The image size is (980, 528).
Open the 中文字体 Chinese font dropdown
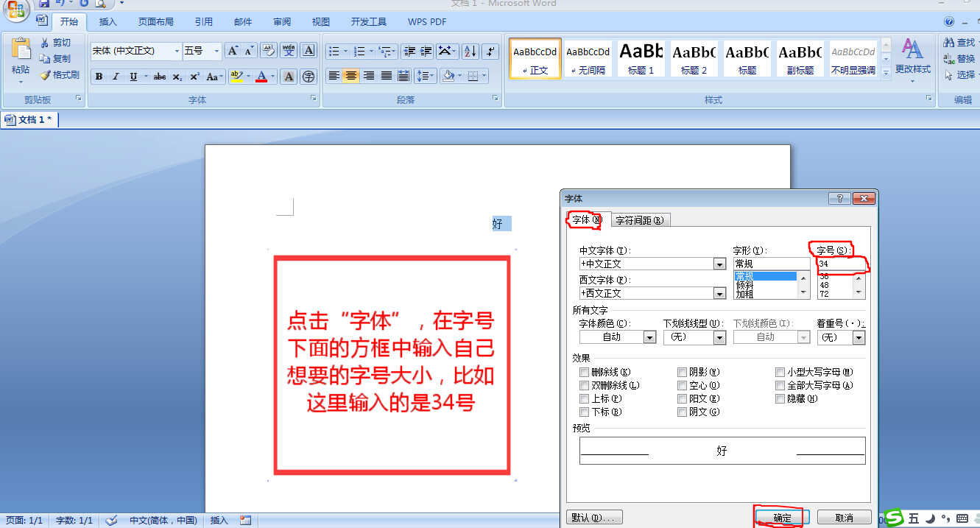click(719, 264)
